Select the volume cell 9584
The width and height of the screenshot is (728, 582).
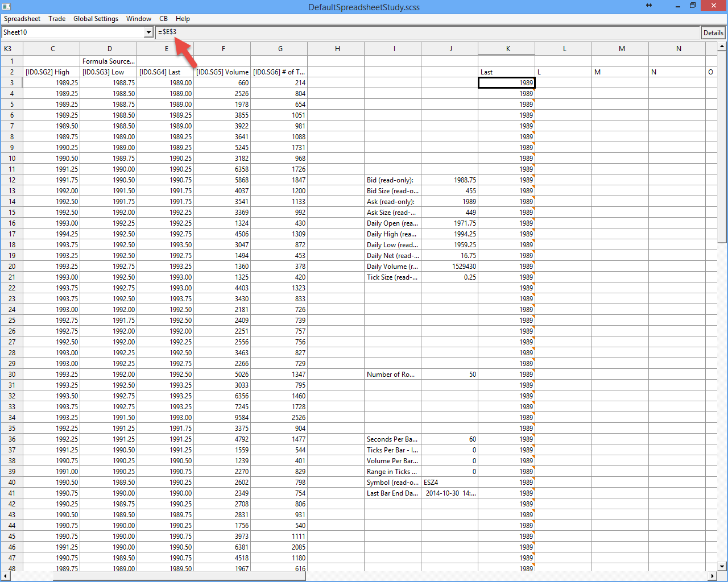click(222, 418)
